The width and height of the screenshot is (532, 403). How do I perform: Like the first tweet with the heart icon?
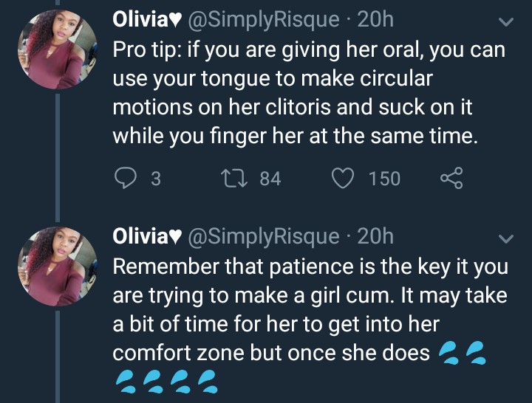pos(341,178)
